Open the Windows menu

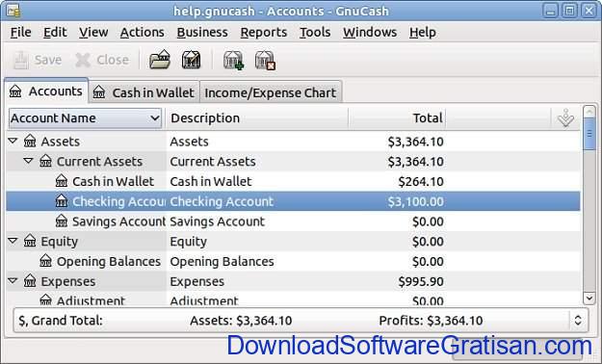click(370, 32)
